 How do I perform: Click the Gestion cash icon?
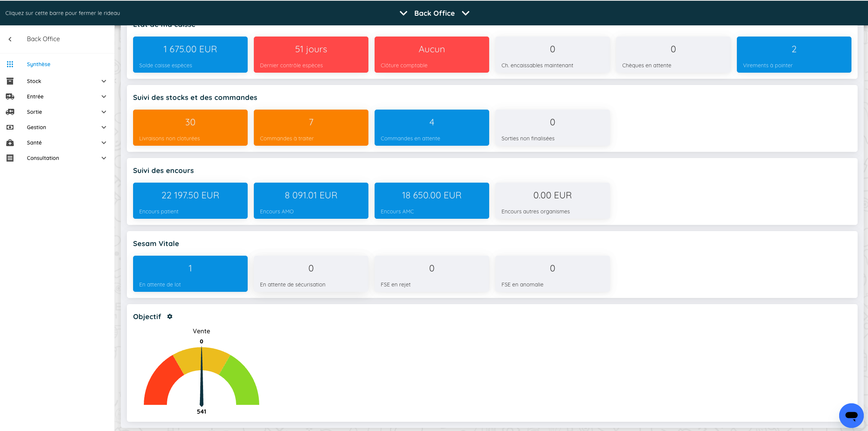click(x=10, y=127)
